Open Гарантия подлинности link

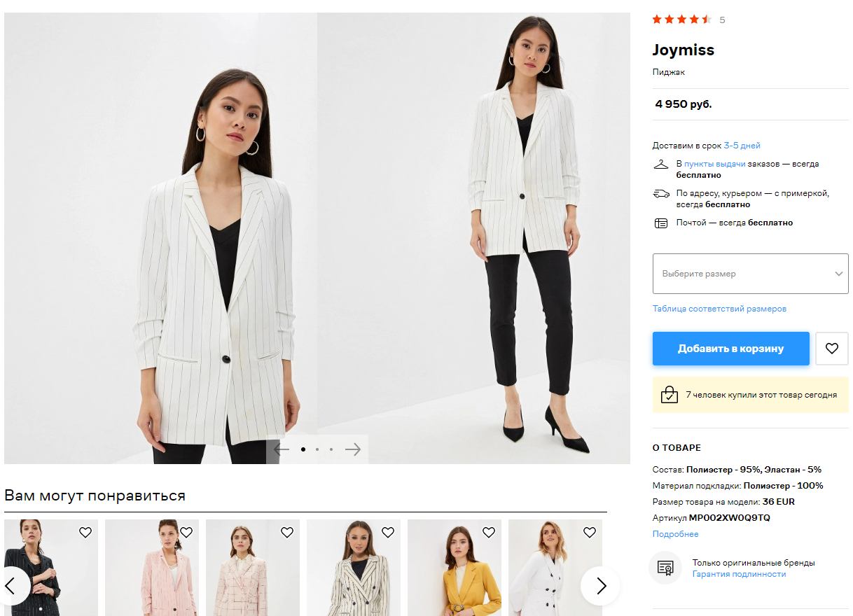(x=739, y=574)
